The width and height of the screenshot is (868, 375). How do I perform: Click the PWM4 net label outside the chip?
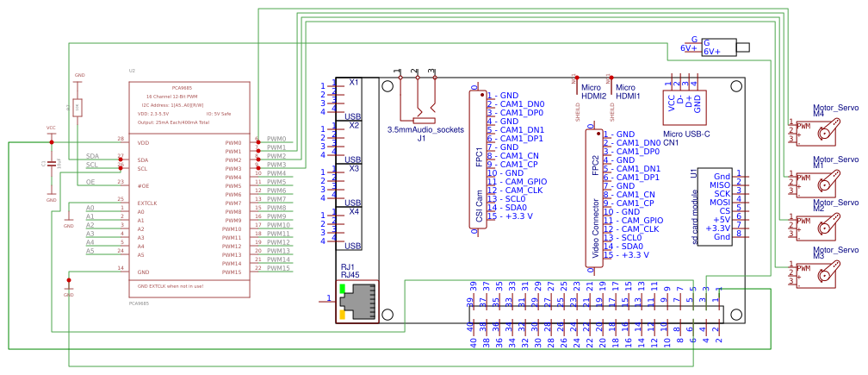[x=276, y=173]
